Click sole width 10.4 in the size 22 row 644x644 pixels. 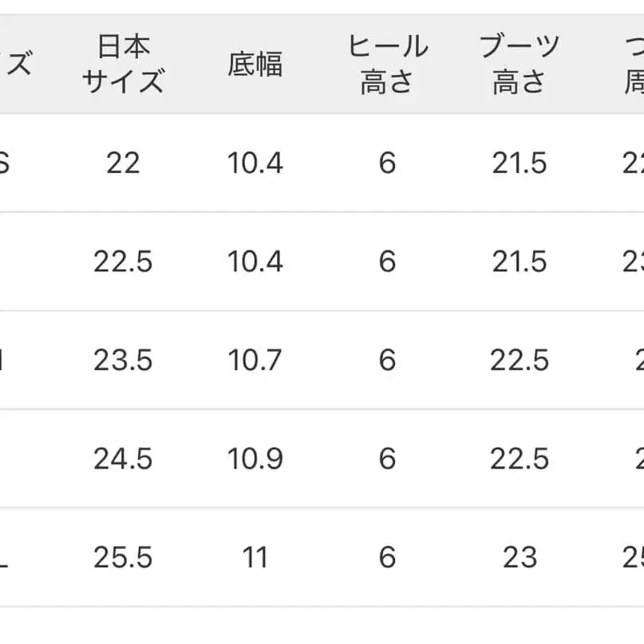coord(255,164)
